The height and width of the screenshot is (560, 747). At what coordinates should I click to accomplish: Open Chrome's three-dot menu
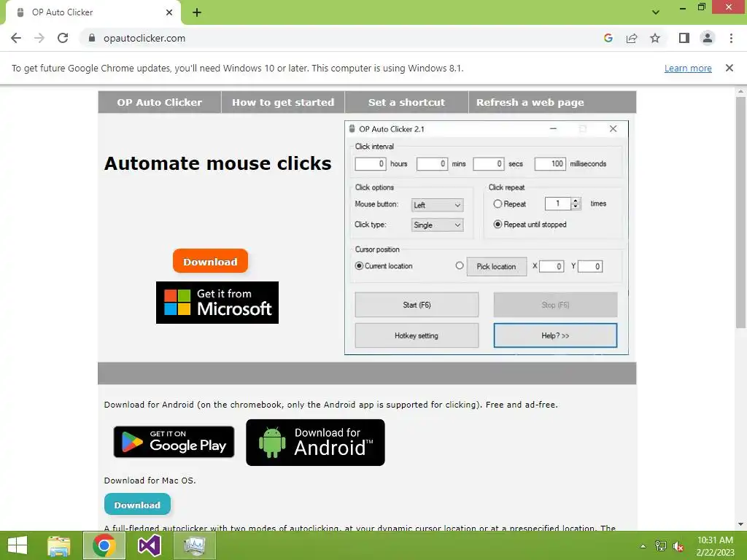pos(731,38)
